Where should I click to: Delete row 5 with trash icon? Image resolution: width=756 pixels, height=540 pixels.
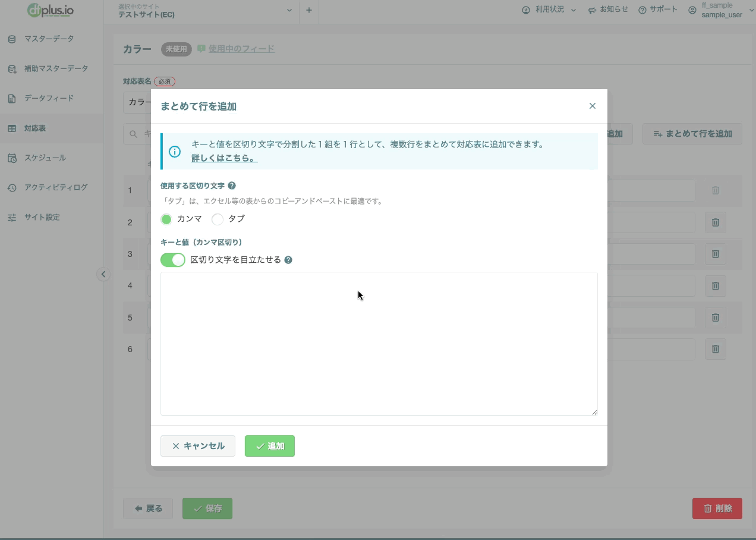(x=716, y=318)
